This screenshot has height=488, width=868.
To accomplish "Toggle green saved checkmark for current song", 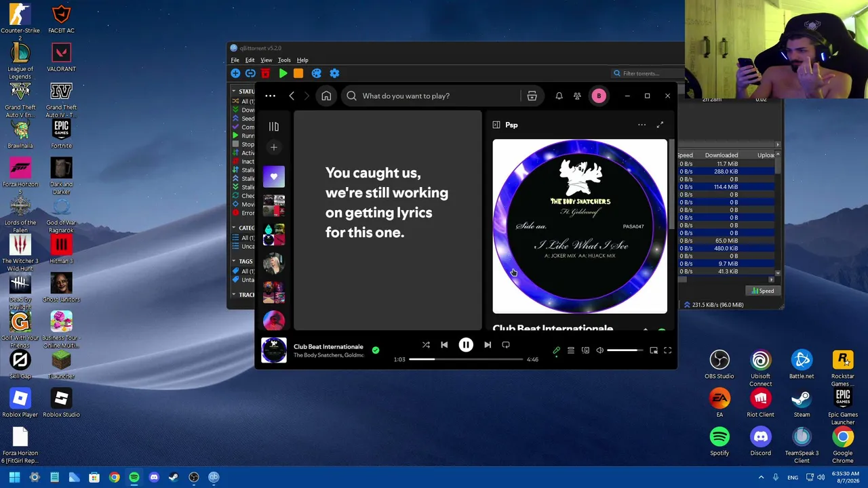I will tap(376, 350).
